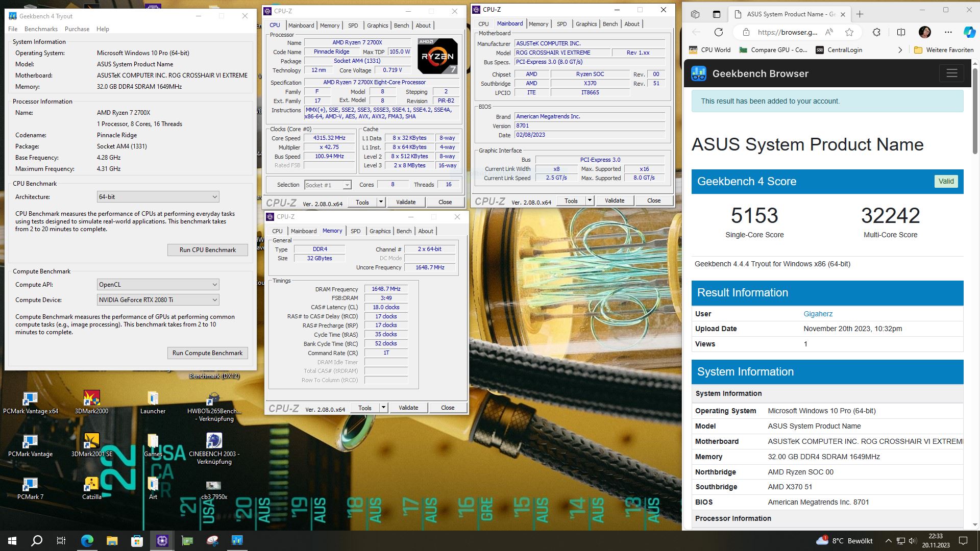This screenshot has width=980, height=551.
Task: Open Weitere Favoriten folder
Action: tap(944, 50)
